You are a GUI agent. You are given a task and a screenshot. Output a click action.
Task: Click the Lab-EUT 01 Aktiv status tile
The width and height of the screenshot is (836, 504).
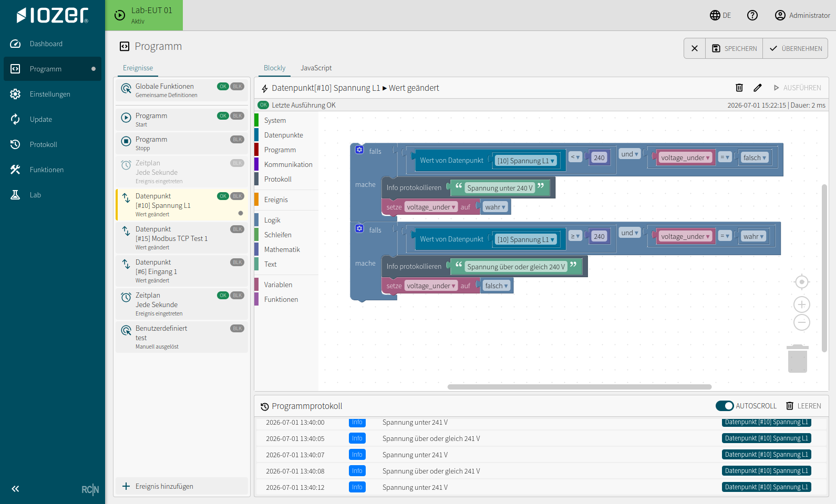(x=144, y=15)
